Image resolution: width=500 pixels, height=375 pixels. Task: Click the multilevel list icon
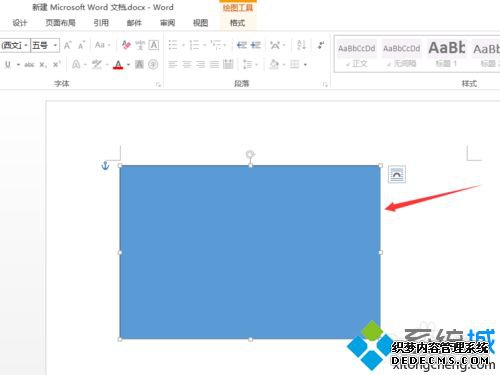coord(216,45)
